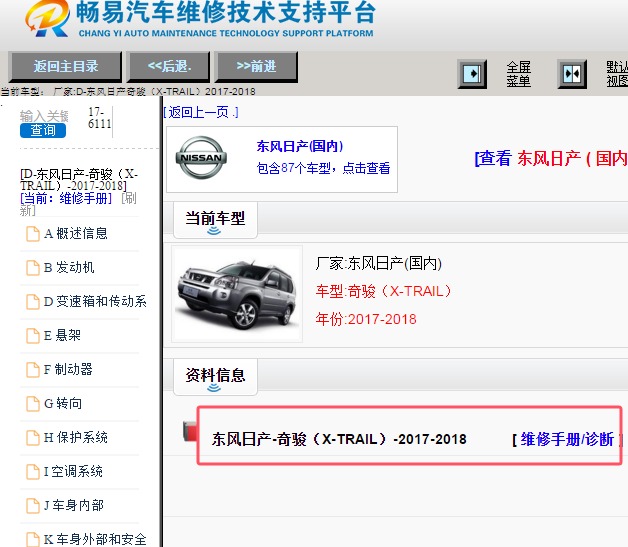Open the 全屏菜单 link
The image size is (628, 547).
tap(518, 74)
